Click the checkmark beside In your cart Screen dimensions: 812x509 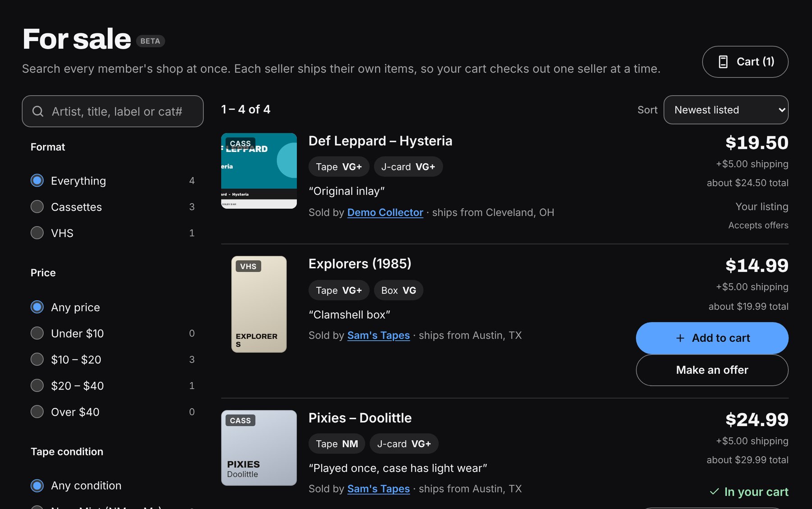(714, 492)
